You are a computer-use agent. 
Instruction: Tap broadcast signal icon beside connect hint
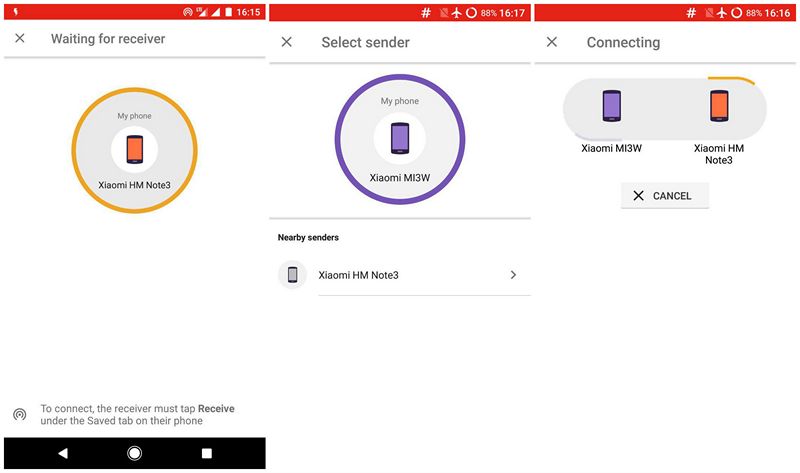(x=20, y=414)
